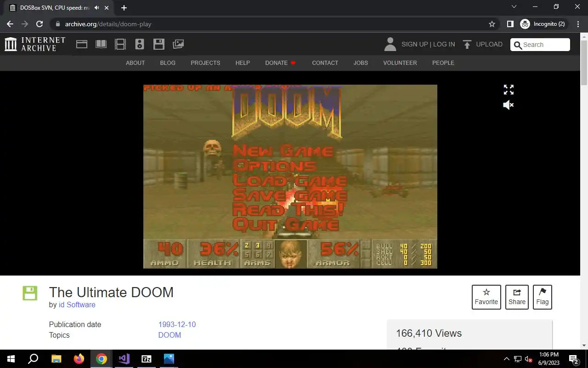The width and height of the screenshot is (588, 368).
Task: Select Options in the DOOM menu
Action: pyautogui.click(x=275, y=166)
